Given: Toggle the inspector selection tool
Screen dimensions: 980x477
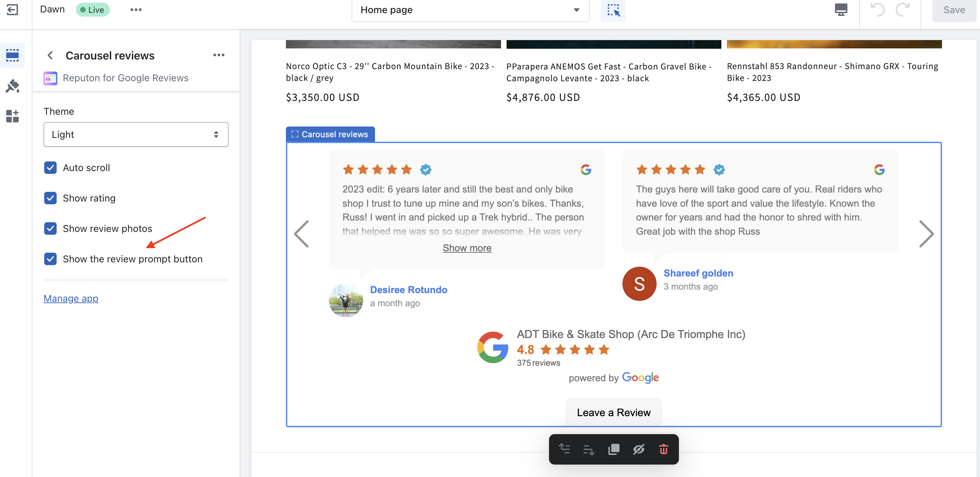Looking at the screenshot, I should tap(613, 10).
